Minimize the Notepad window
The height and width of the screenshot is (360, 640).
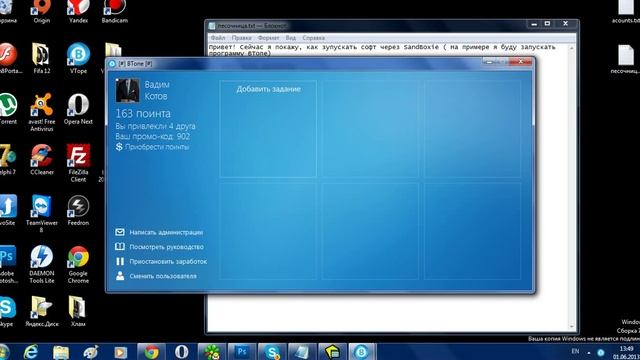(x=533, y=24)
